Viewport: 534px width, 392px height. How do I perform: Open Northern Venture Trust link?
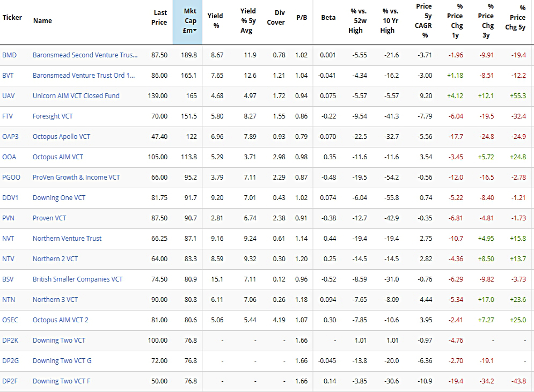[67, 239]
